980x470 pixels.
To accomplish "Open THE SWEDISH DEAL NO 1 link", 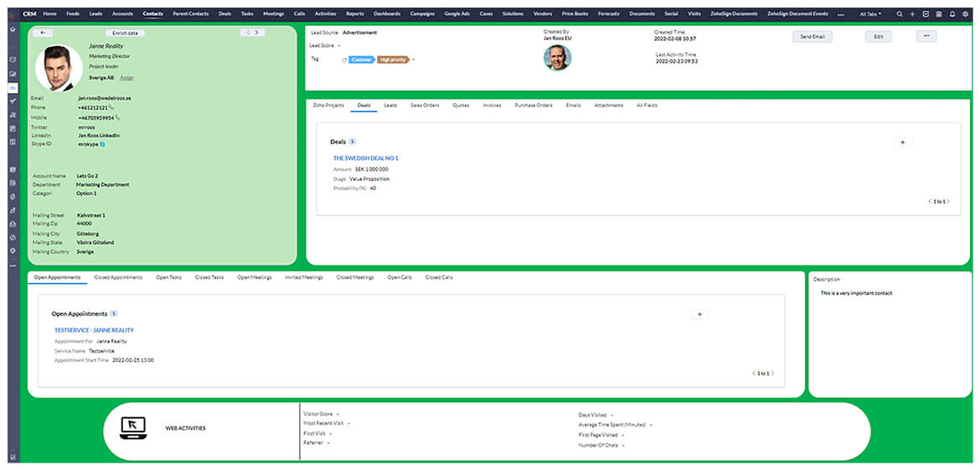I will point(366,158).
